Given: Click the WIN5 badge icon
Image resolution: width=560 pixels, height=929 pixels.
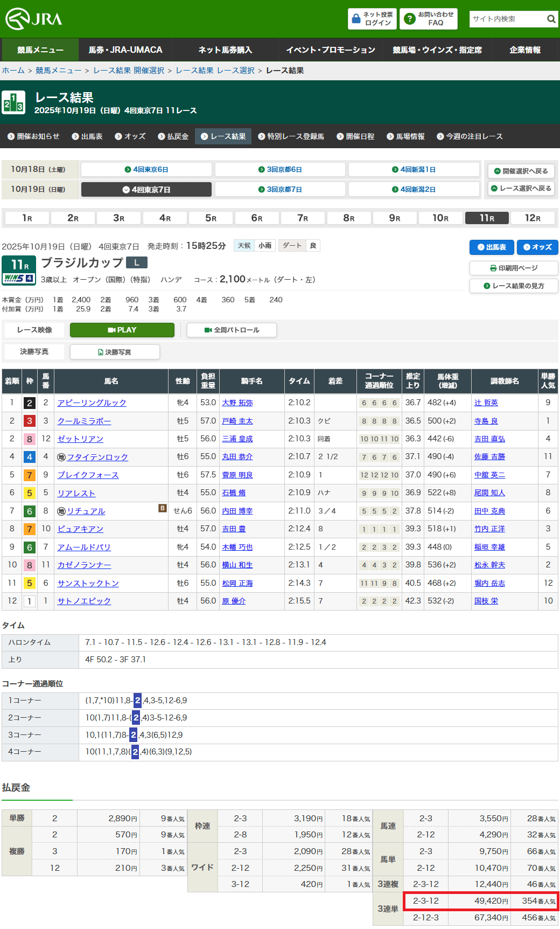Looking at the screenshot, I should (x=18, y=279).
